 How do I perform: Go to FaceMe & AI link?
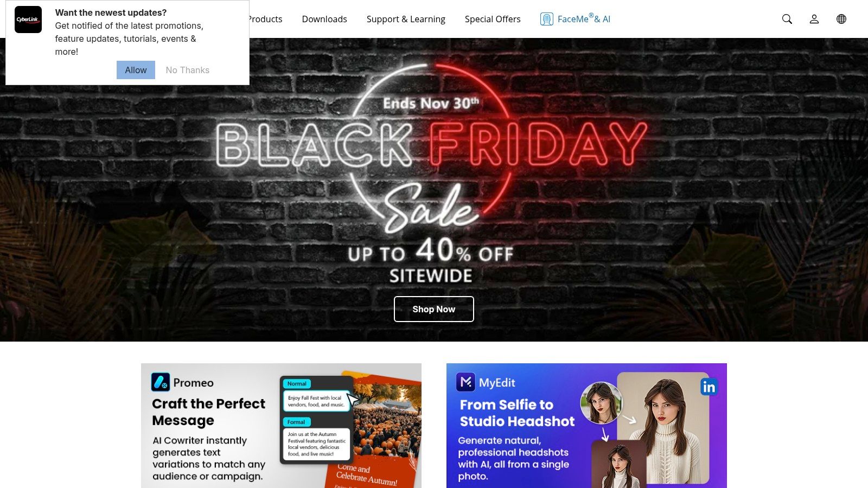[x=584, y=19]
